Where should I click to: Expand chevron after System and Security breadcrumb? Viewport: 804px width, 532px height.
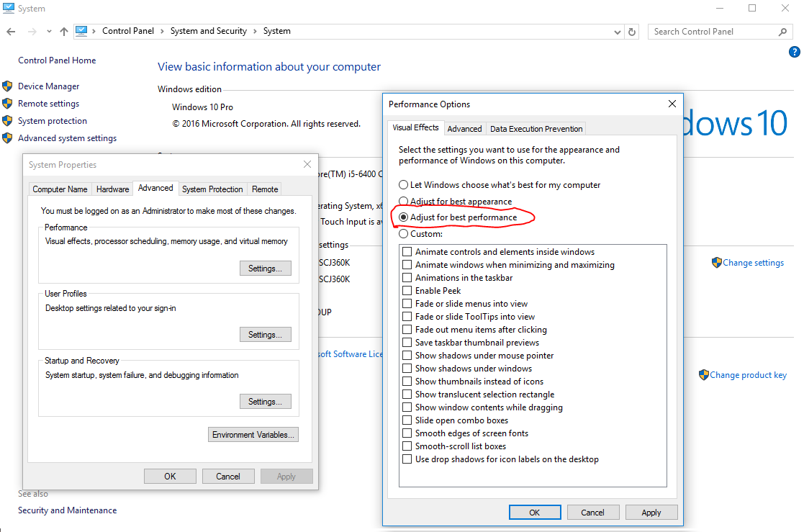click(x=255, y=31)
